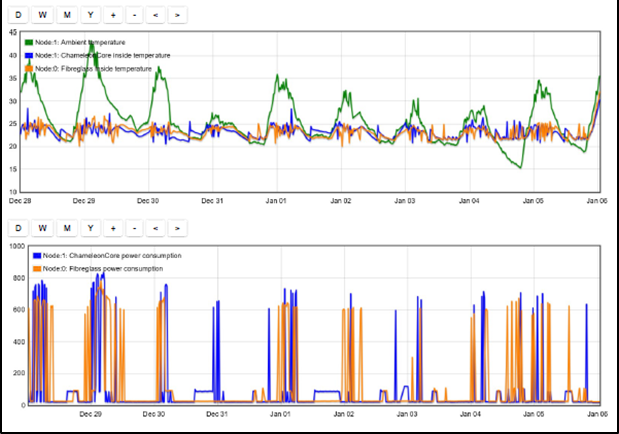Pan left with the < button on power chart
619x434 pixels.
pos(156,228)
